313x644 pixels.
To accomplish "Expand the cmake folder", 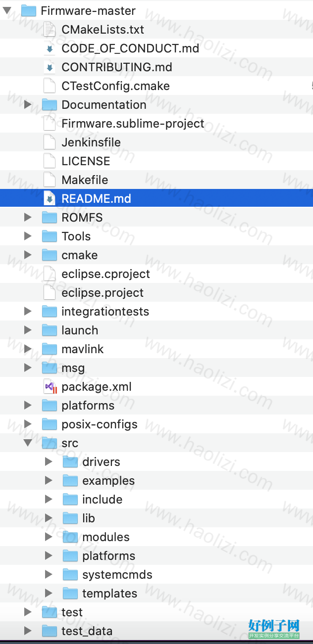I will [x=28, y=255].
